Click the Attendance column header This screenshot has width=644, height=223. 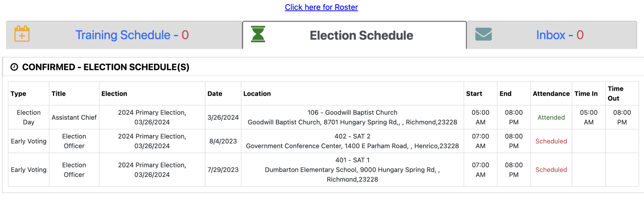pos(551,94)
